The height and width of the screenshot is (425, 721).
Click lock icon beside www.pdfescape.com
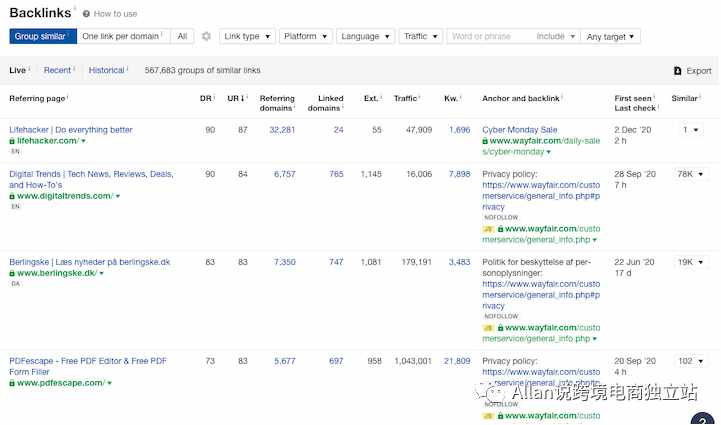(x=12, y=383)
